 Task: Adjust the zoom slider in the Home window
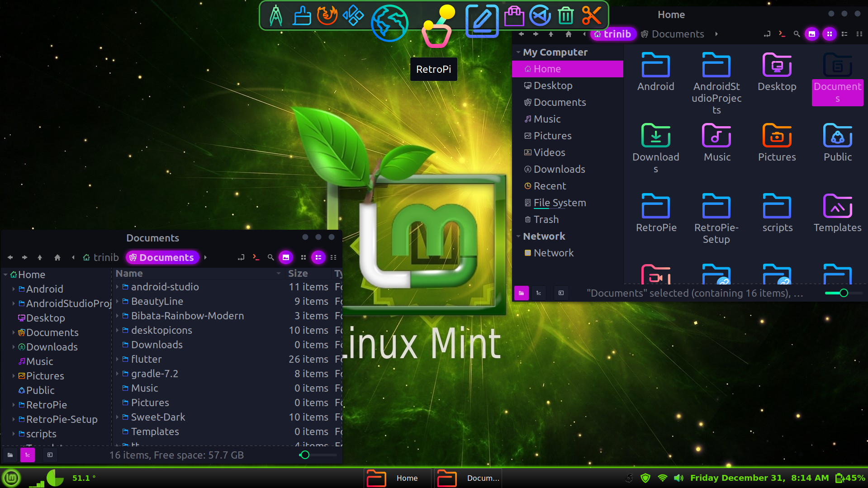(843, 293)
